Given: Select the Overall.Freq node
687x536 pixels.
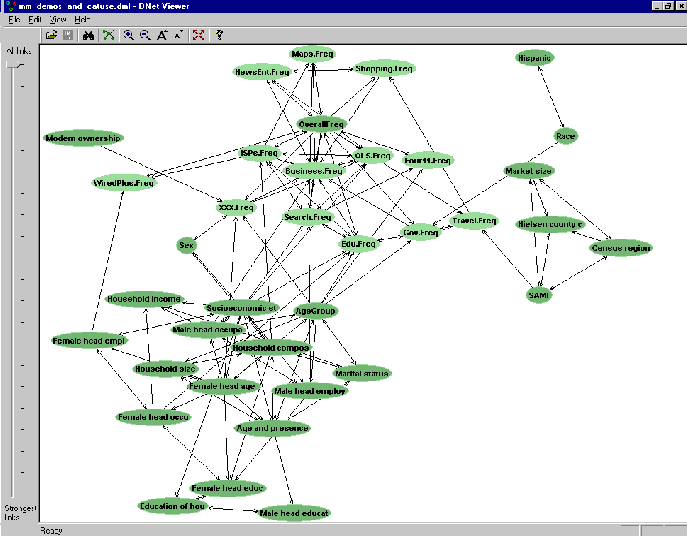Looking at the screenshot, I should coord(321,125).
